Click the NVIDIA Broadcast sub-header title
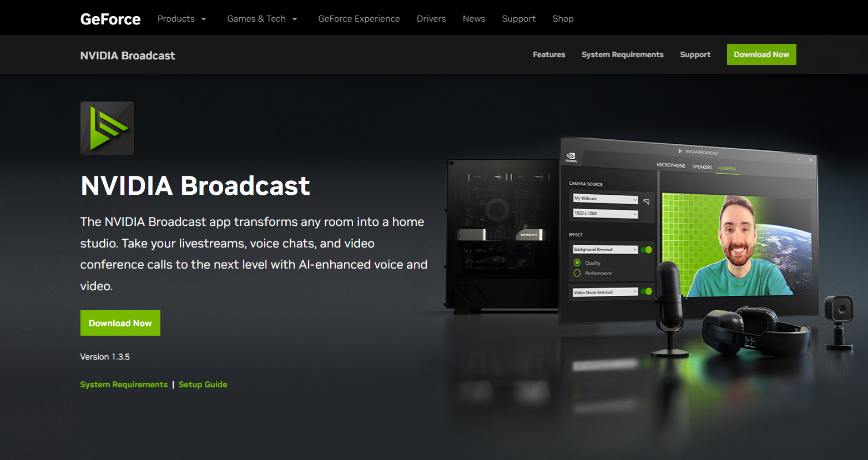 point(128,55)
